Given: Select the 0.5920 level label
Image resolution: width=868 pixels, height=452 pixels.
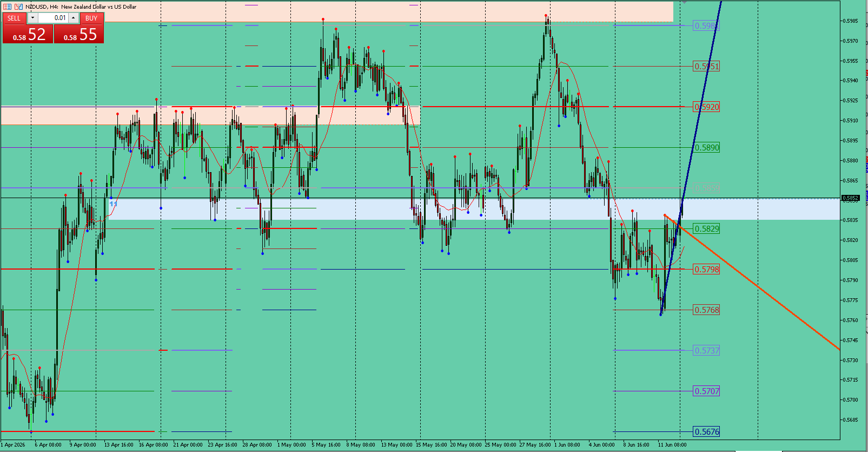Looking at the screenshot, I should 707,107.
